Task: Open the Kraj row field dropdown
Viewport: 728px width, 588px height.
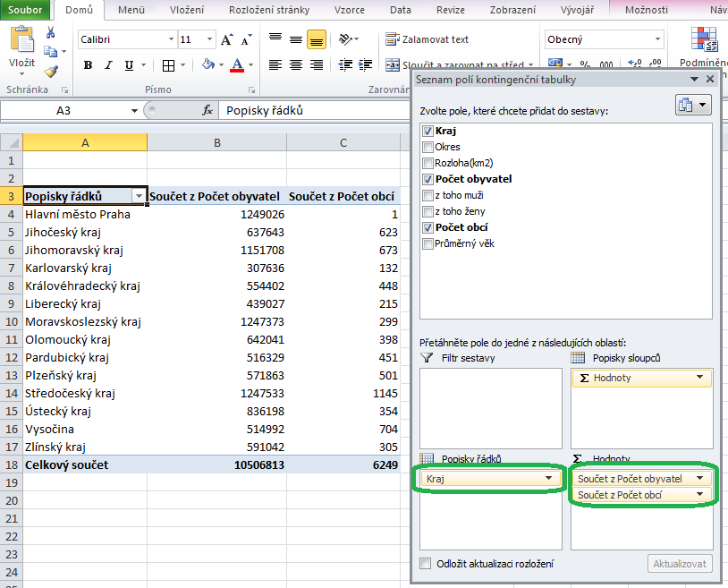Action: tap(548, 479)
